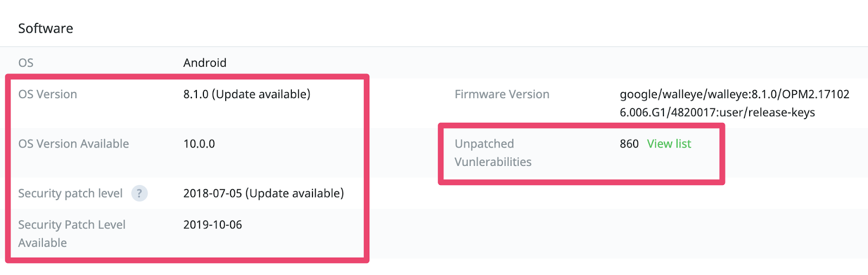Screen dimensions: 868x275
Task: Click the Security Patch Level Available label
Action: 72,234
